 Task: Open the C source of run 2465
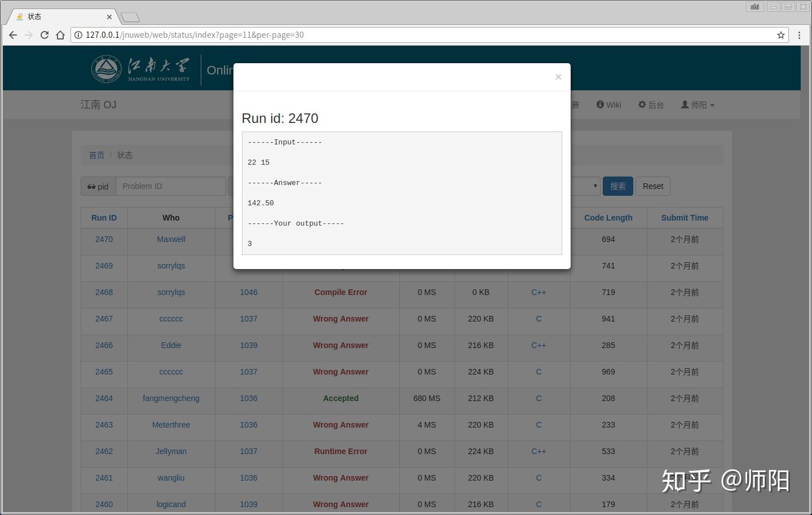539,372
